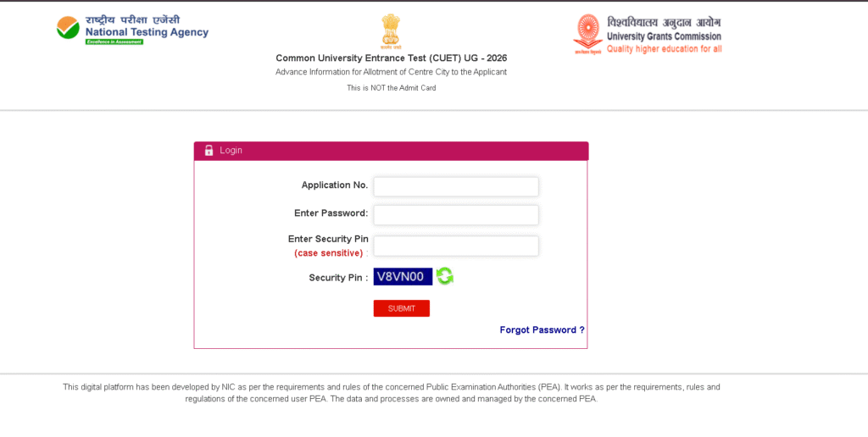Click the Emblem of India icon

(390, 31)
